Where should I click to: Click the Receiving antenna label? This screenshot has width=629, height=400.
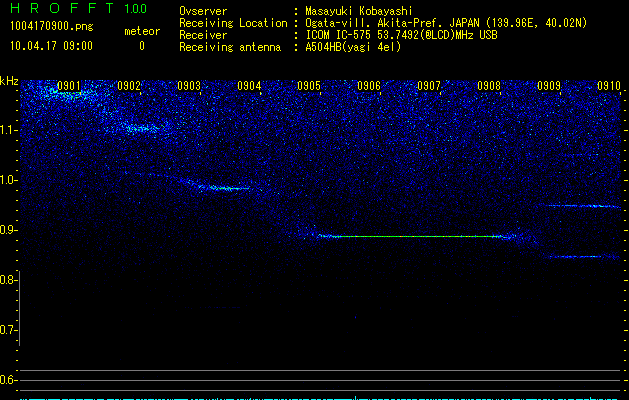(230, 47)
